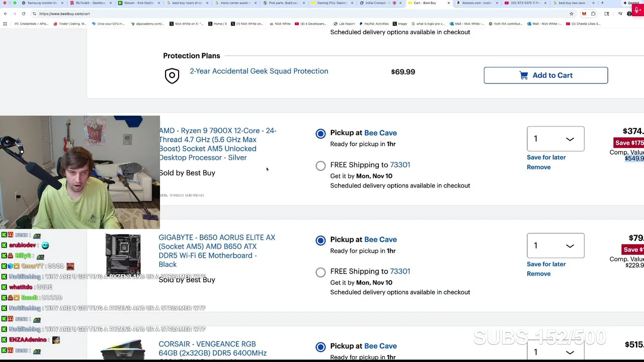This screenshot has width=644, height=362.
Task: Open the Gemini button in tab strip
Action: (632, 3)
